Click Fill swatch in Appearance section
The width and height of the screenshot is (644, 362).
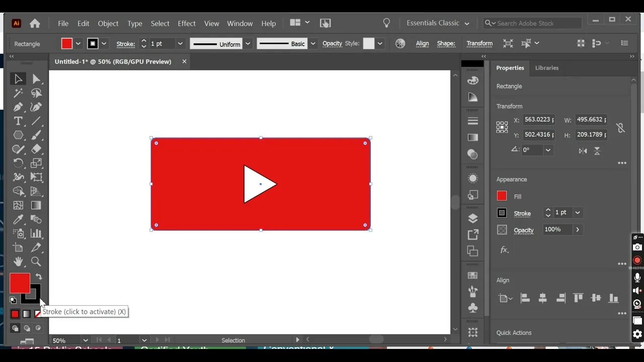pos(502,196)
